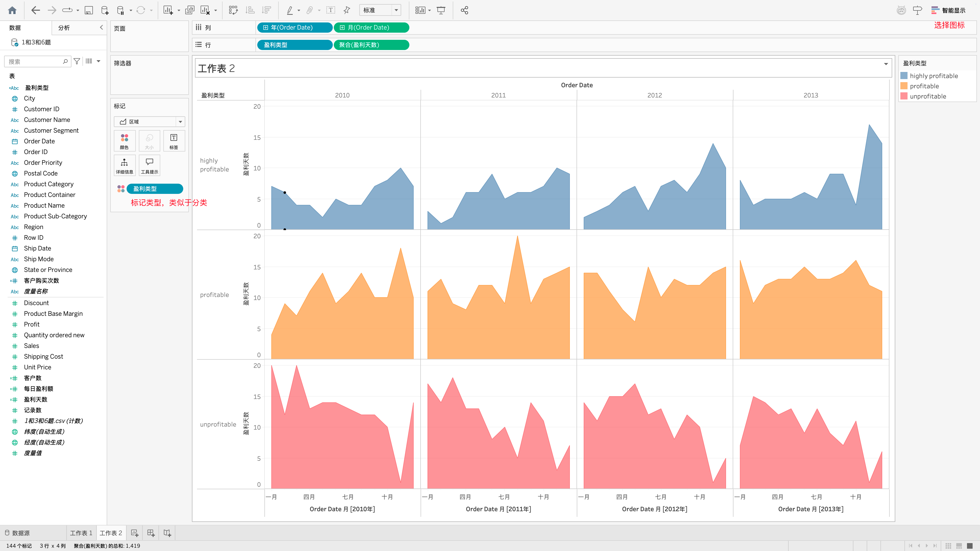Expand the worksheet title dropdown arrow
The height and width of the screenshot is (551, 980).
(886, 64)
